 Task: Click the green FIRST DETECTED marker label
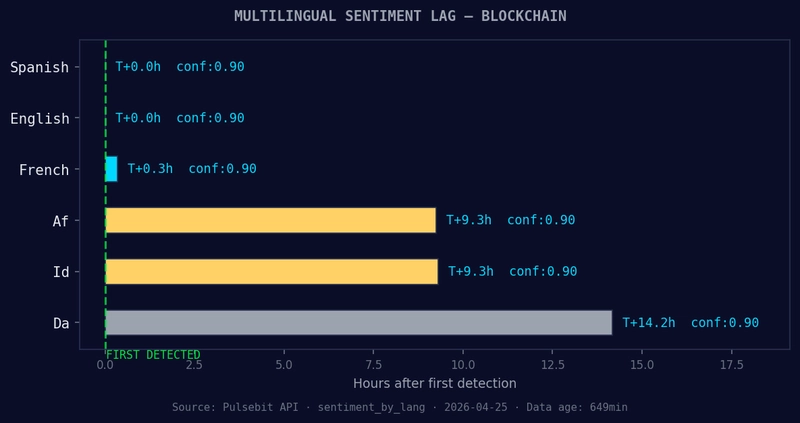[x=153, y=355]
